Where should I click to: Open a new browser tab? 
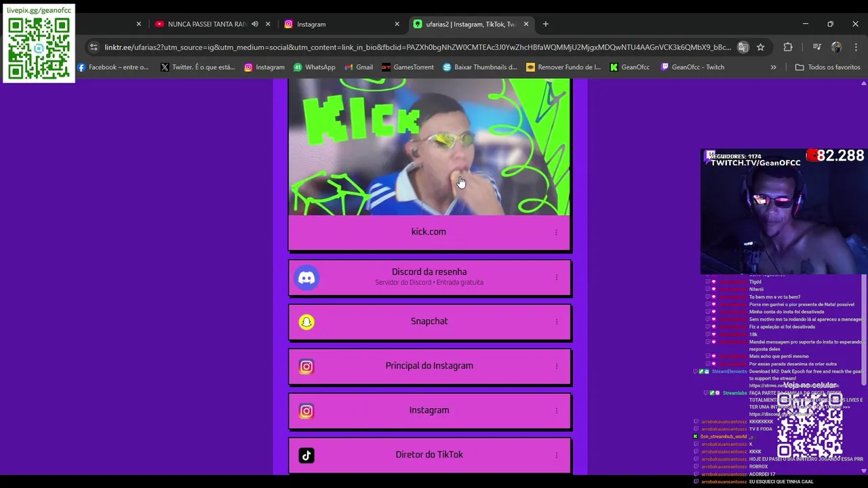(x=545, y=24)
